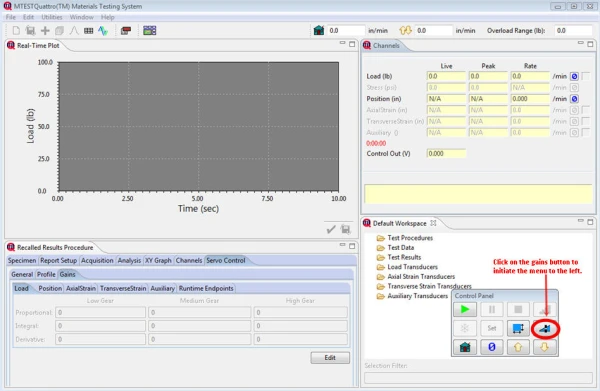Minimize the Real-Time Plot panel
Image resolution: width=600 pixels, height=391 pixels.
(342, 43)
